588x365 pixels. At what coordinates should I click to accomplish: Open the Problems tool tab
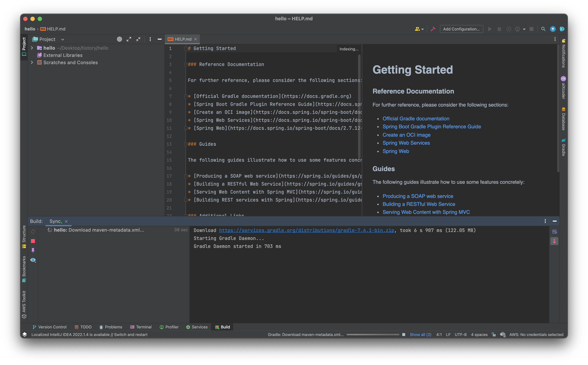111,327
